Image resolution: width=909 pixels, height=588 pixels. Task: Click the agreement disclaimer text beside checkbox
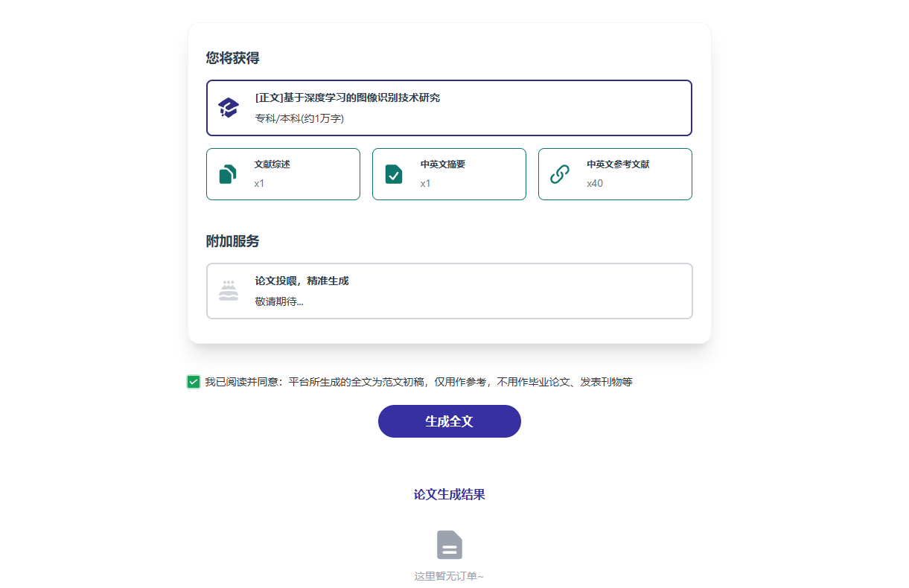click(419, 382)
